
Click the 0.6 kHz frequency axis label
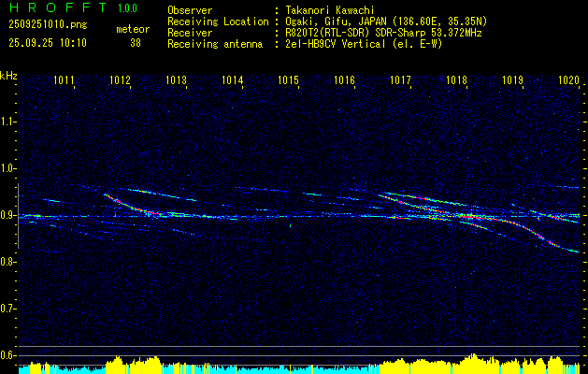7,355
